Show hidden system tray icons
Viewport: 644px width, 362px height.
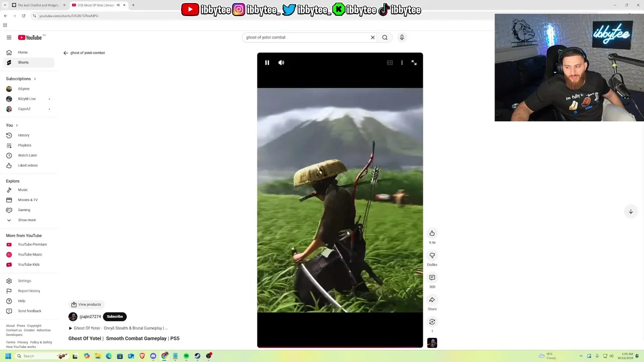pyautogui.click(x=581, y=356)
